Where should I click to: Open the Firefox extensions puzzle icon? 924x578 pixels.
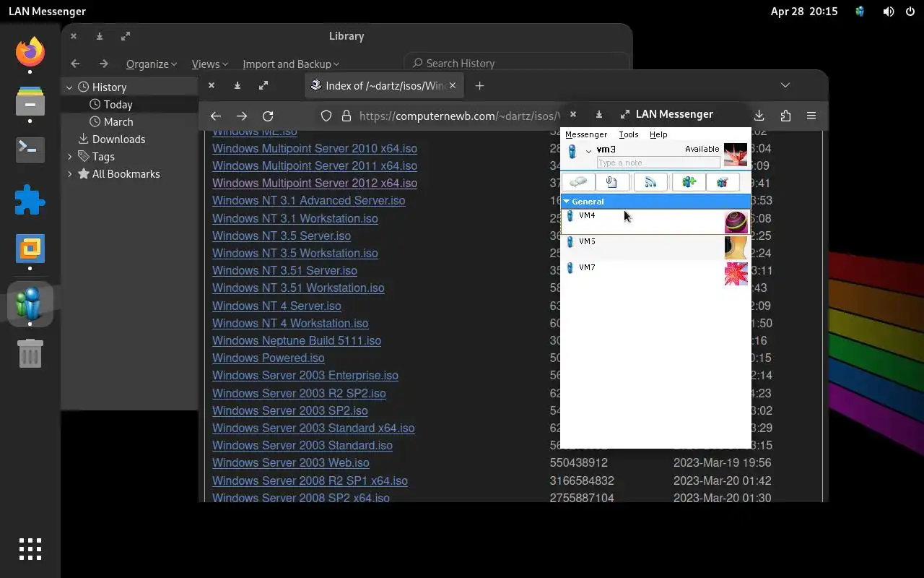(785, 116)
